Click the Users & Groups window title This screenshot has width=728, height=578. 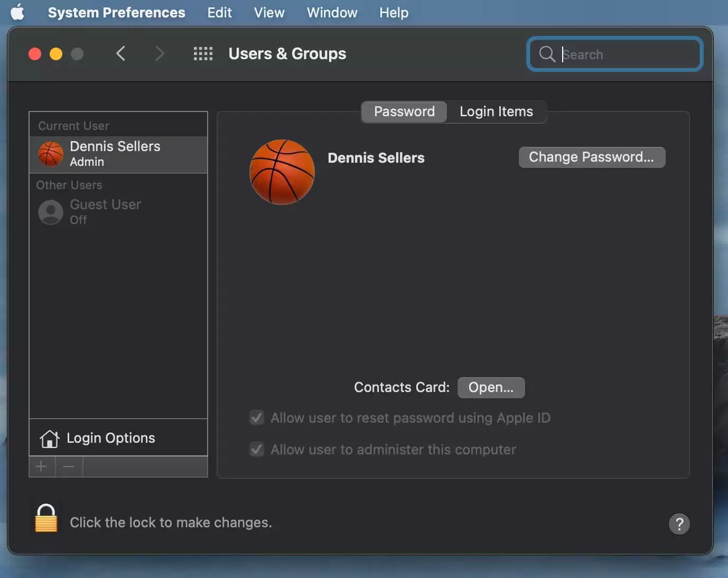[287, 53]
